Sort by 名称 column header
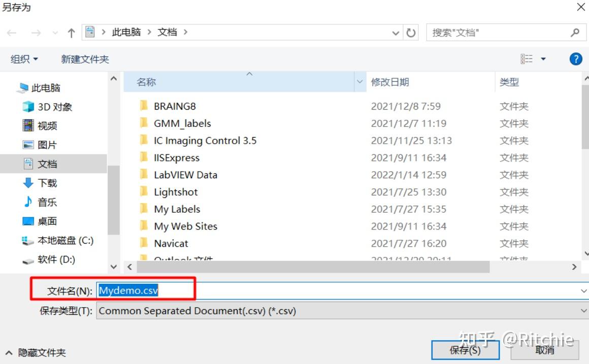Screen dimensions: 589x364 pos(239,82)
